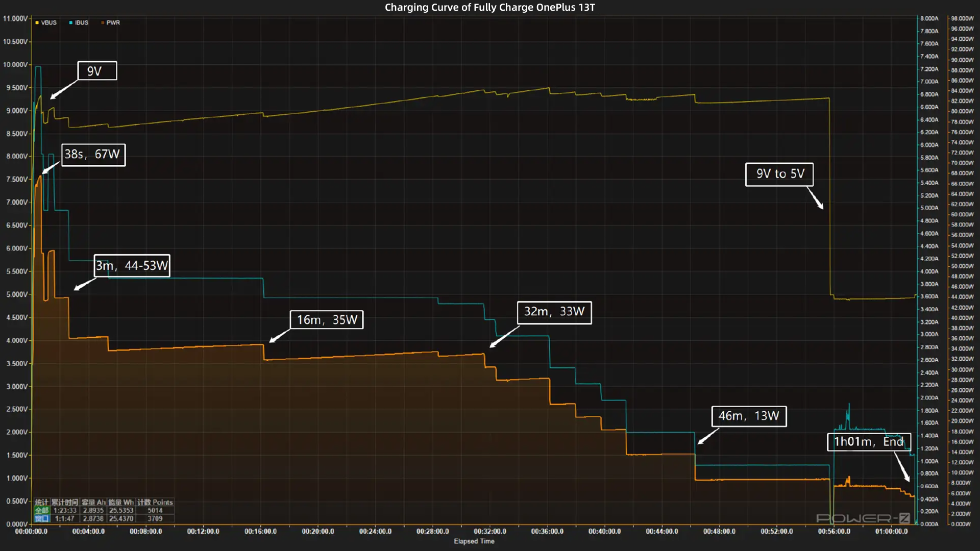
Task: Click the 00:32:00.0 time axis tick
Action: tap(490, 532)
